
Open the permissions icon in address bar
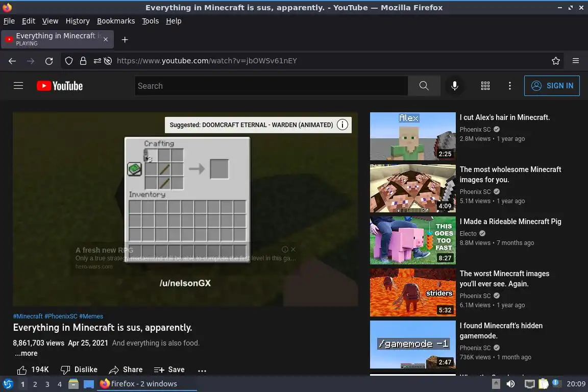click(97, 61)
